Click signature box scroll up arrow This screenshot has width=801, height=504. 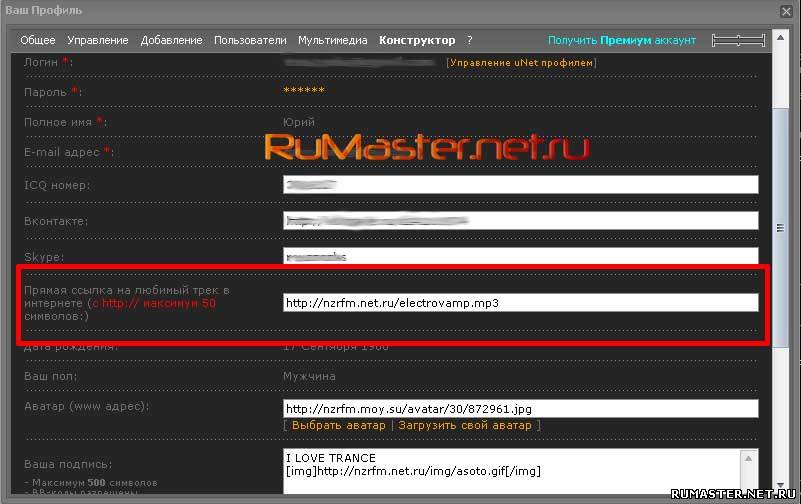tap(749, 459)
